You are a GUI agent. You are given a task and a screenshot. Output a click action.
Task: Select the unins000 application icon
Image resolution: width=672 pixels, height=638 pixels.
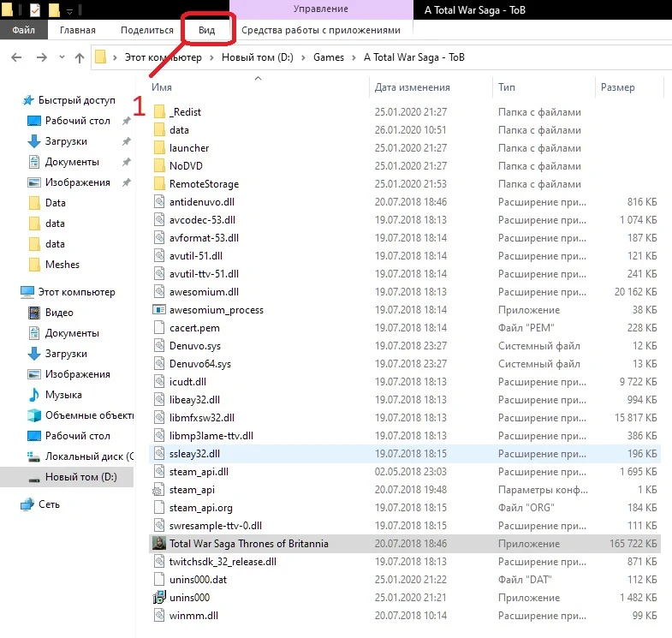tap(159, 597)
